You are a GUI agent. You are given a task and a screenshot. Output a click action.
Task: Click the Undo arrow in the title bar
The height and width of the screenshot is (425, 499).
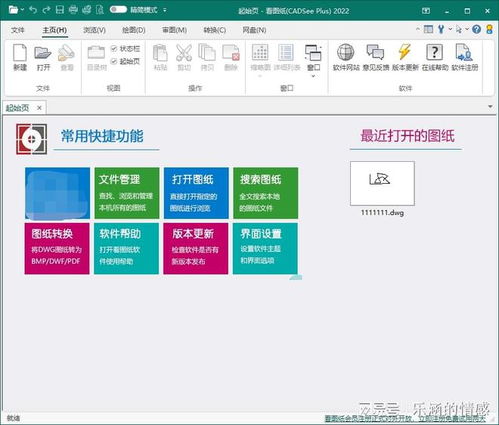coord(33,10)
